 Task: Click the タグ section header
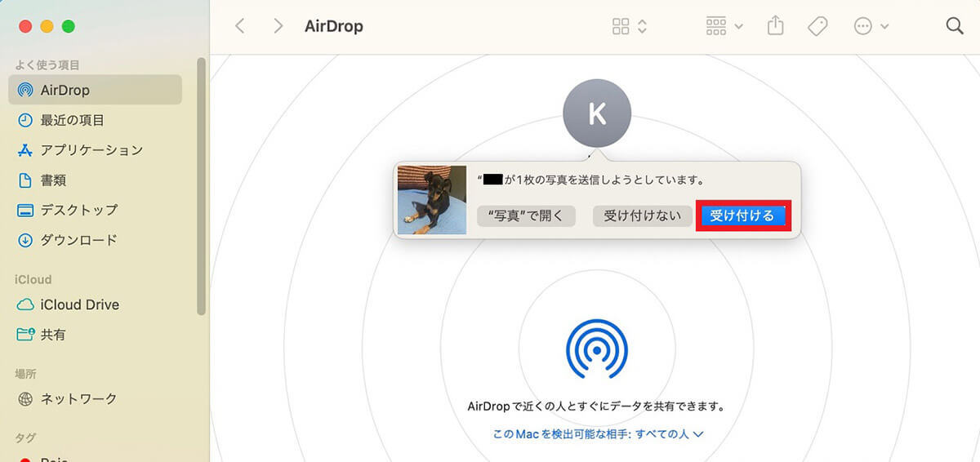click(x=25, y=438)
